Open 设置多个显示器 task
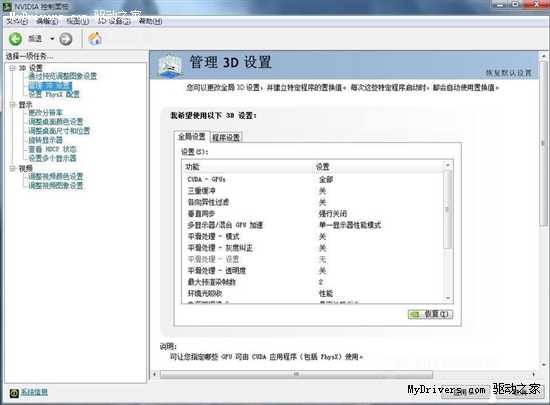 52,158
